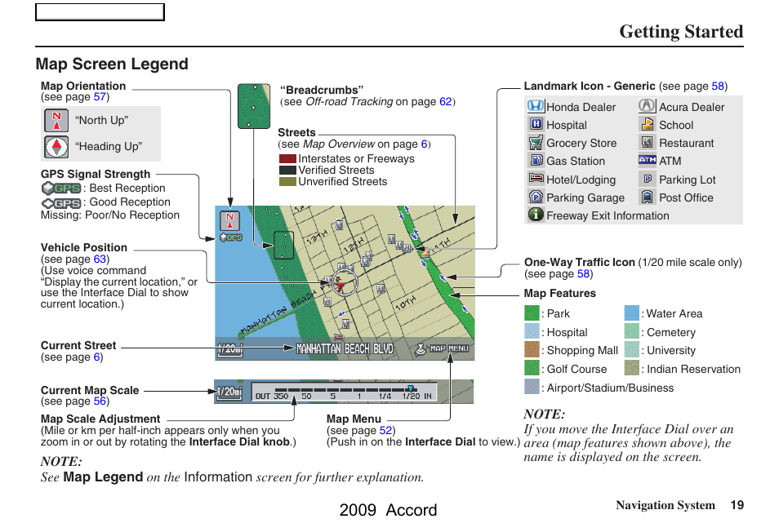Click the Honda Dealer landmark icon
The height and width of the screenshot is (532, 779).
536,106
